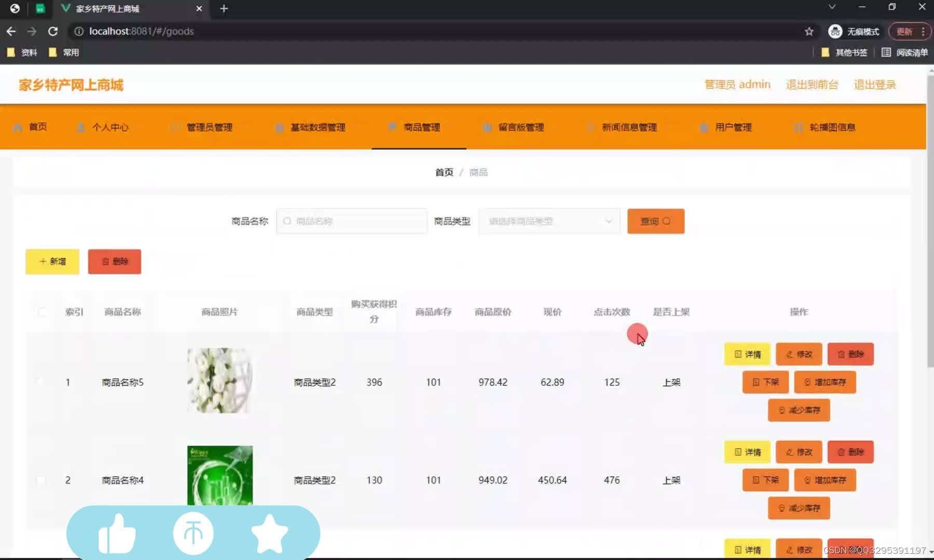Click the thumbs-up like icon
Viewport: 934px width, 560px height.
(117, 534)
